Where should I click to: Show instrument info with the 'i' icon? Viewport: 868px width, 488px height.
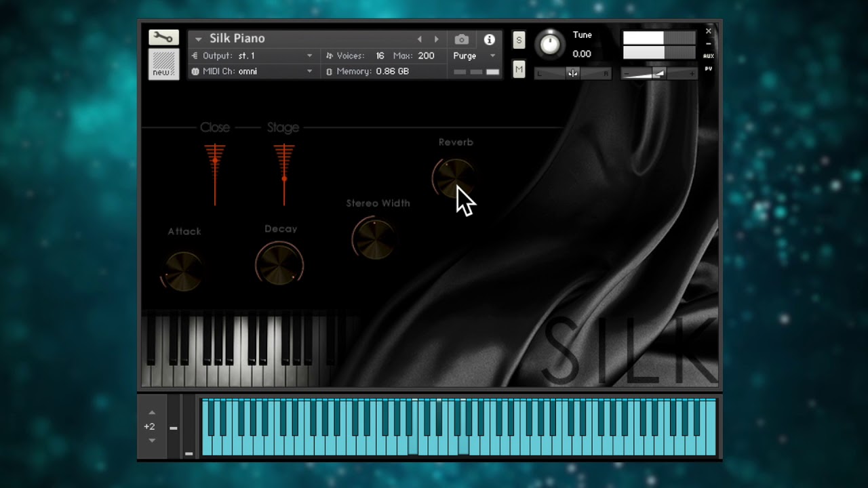coord(489,39)
